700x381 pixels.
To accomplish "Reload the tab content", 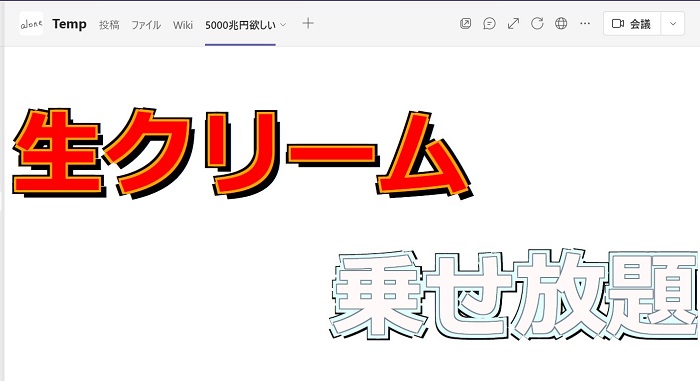I will click(x=537, y=23).
